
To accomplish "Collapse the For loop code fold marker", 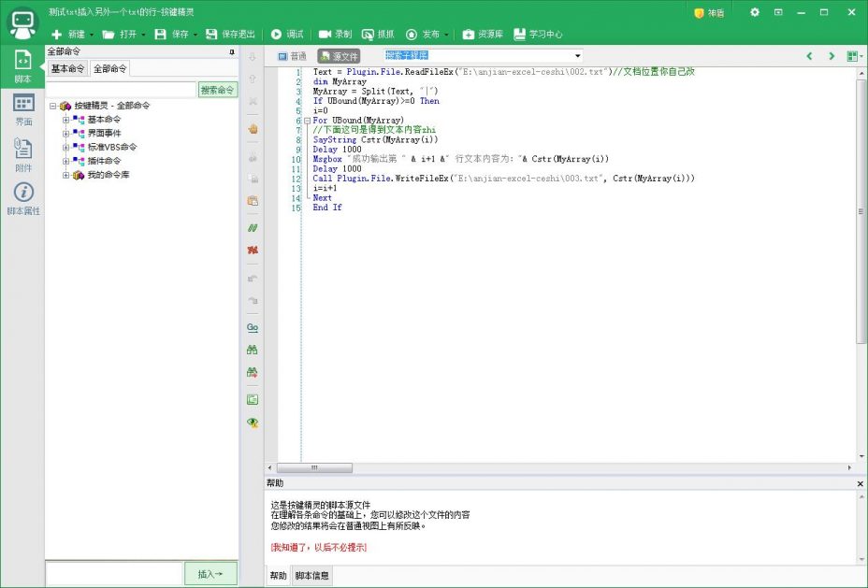I will coord(306,121).
